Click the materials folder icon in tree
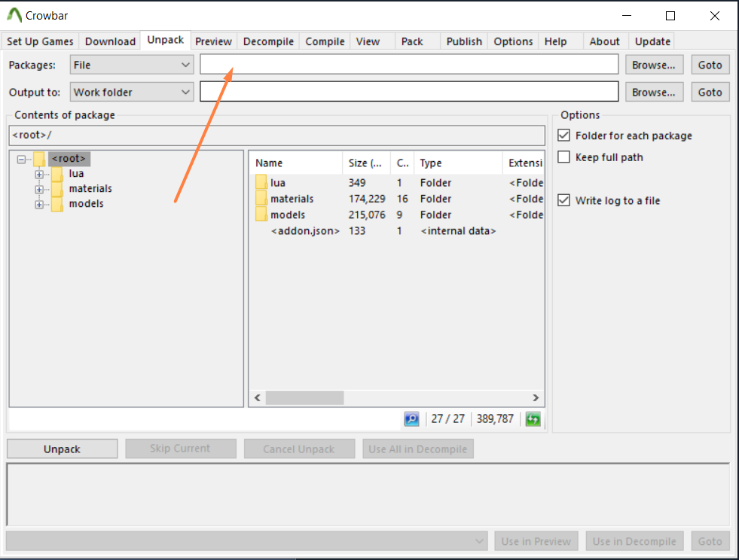 [x=57, y=189]
